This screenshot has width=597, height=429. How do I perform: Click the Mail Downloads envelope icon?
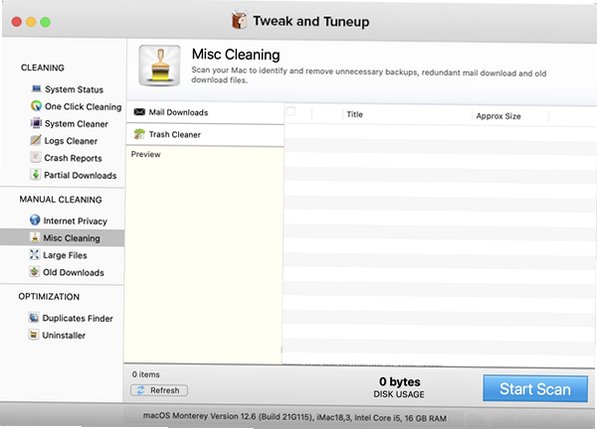[x=139, y=112]
